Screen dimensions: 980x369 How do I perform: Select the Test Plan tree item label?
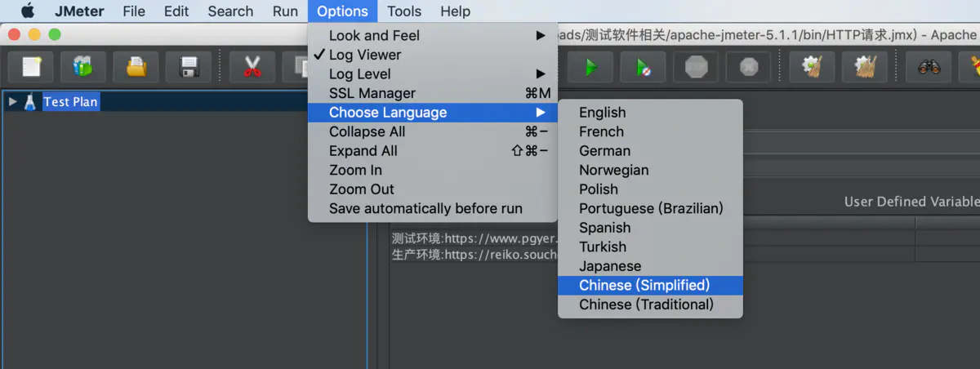(71, 102)
